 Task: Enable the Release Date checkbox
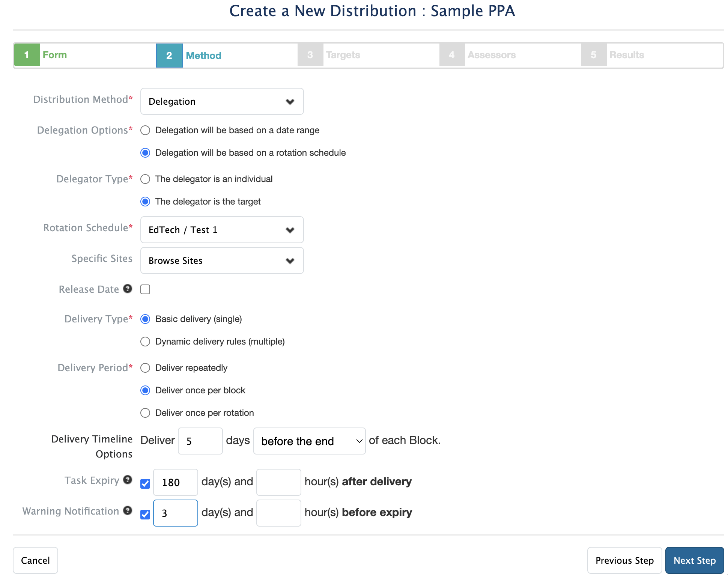(x=145, y=289)
